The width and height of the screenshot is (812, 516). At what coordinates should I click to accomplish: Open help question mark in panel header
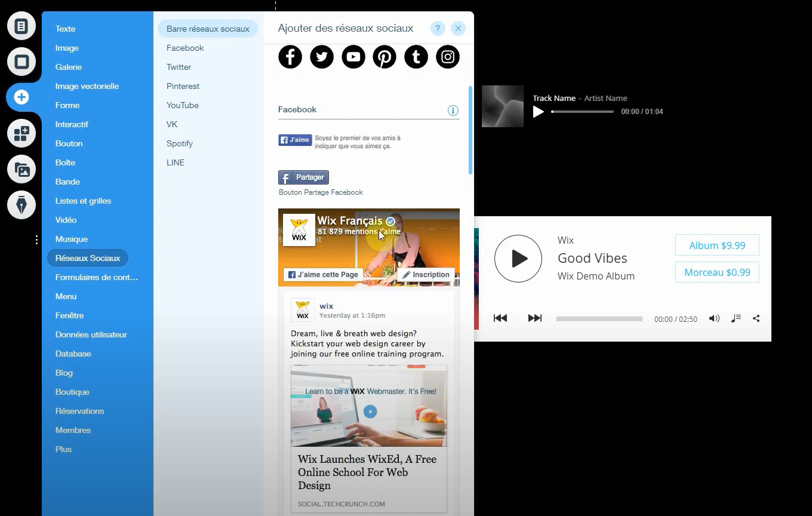coord(438,28)
